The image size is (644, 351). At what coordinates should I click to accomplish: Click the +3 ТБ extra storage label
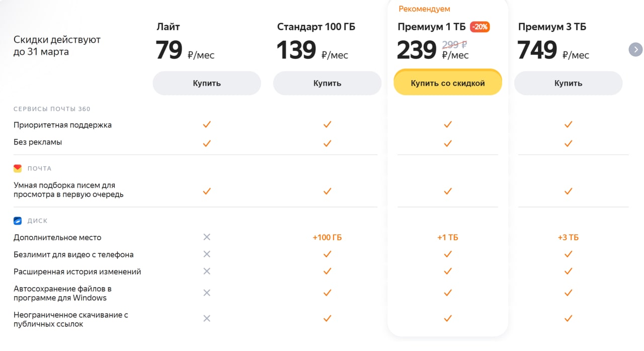click(569, 237)
